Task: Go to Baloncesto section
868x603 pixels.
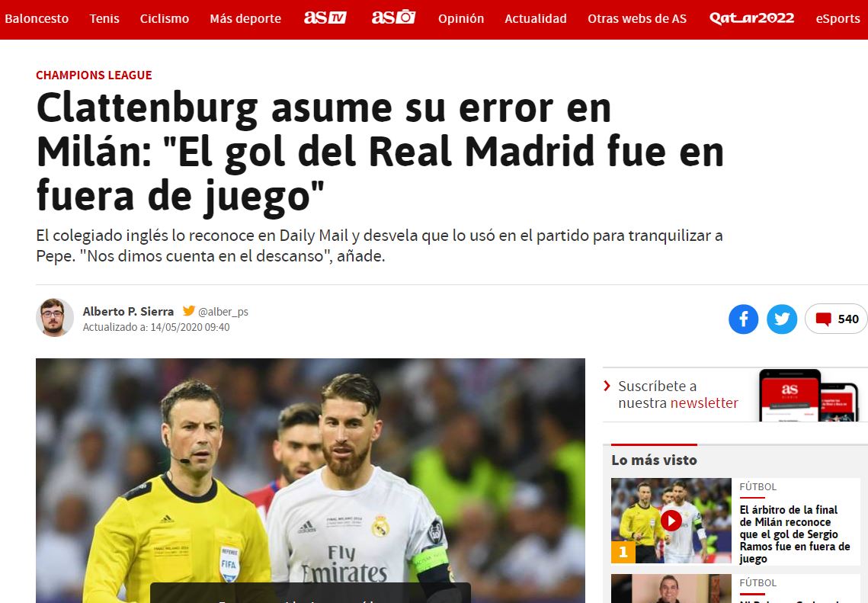Action: 37,19
